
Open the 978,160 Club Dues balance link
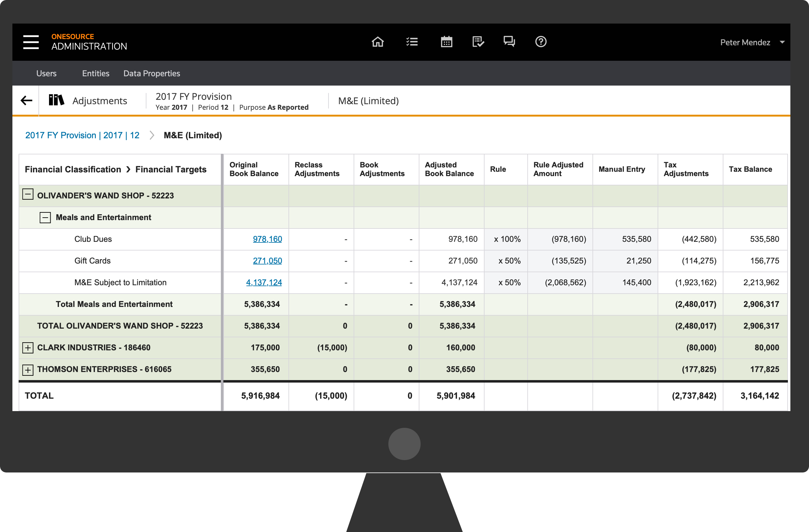click(267, 239)
